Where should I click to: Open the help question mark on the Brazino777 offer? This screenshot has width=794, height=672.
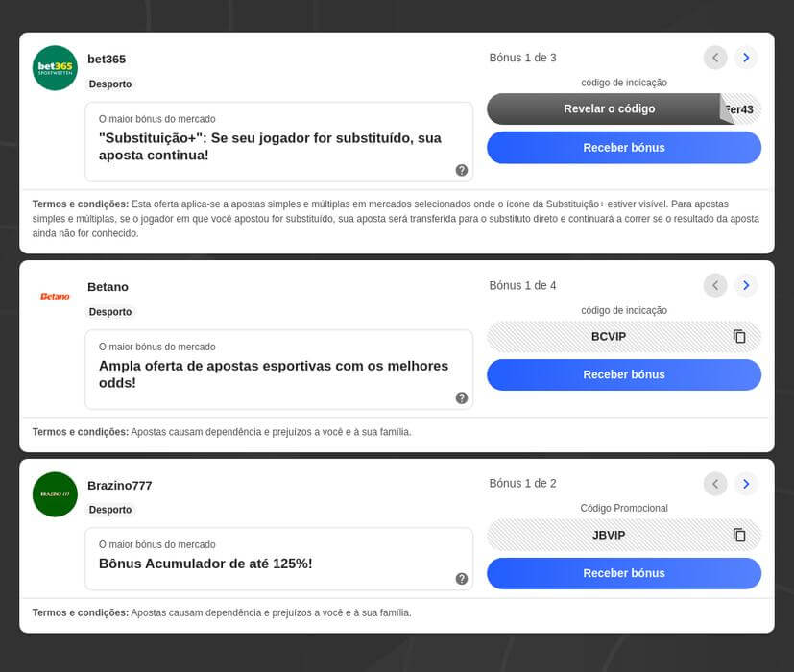(x=462, y=578)
